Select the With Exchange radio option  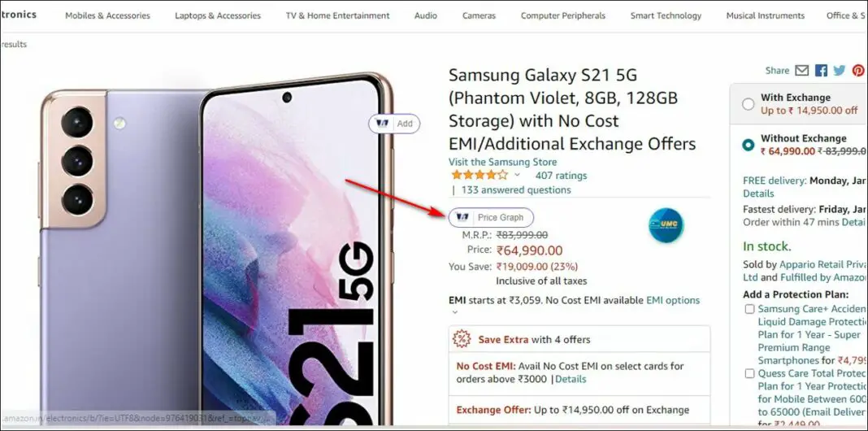click(749, 103)
